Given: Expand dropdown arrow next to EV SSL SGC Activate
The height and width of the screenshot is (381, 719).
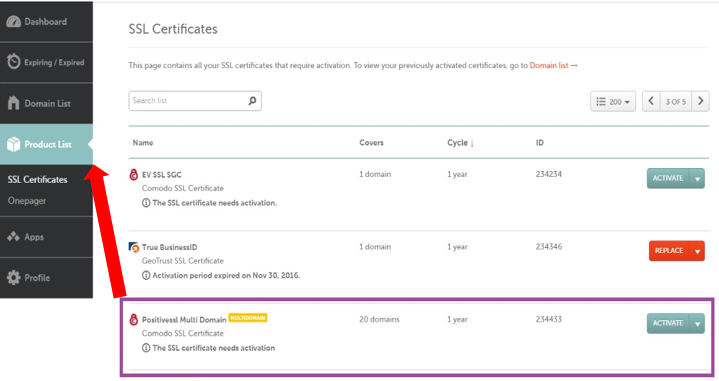Looking at the screenshot, I should click(697, 178).
